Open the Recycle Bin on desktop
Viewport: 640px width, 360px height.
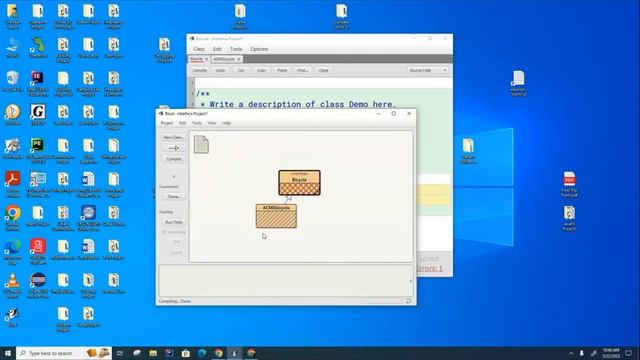click(x=13, y=81)
